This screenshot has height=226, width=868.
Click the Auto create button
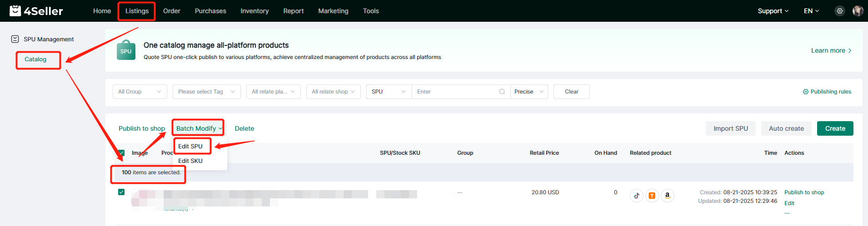pyautogui.click(x=786, y=128)
